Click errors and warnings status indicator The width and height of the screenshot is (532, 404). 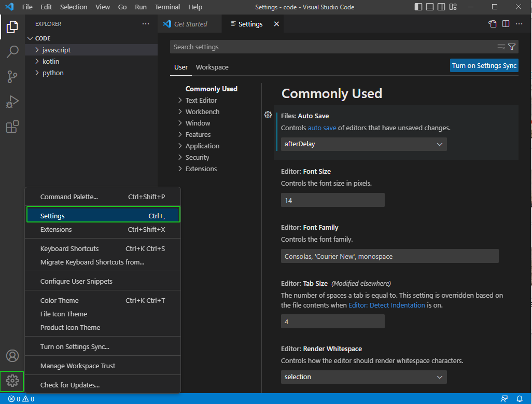(21, 399)
